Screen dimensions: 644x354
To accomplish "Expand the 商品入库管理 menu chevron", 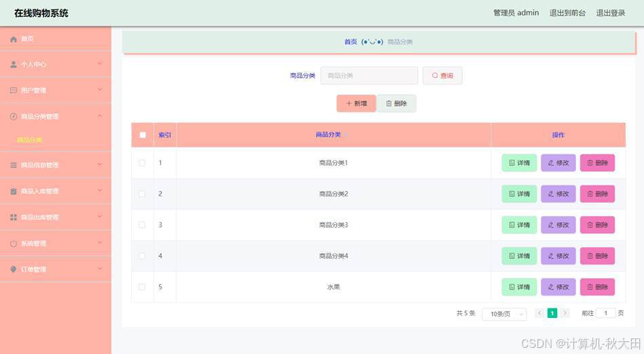I will tap(100, 191).
